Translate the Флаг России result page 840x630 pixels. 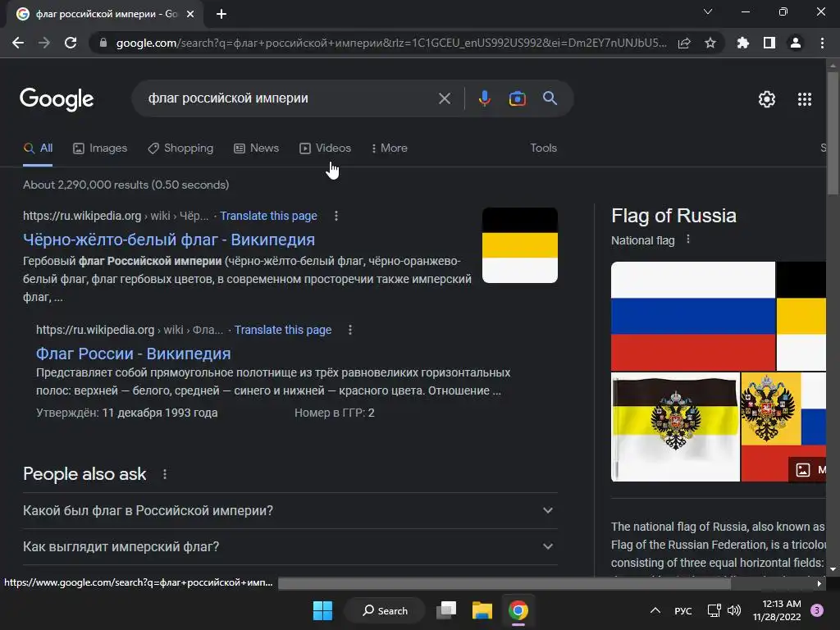pyautogui.click(x=283, y=330)
